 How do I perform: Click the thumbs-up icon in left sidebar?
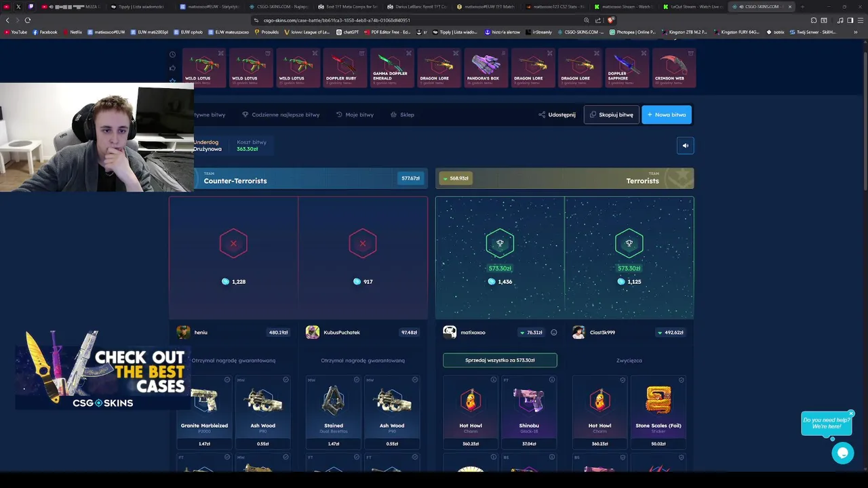tap(172, 68)
